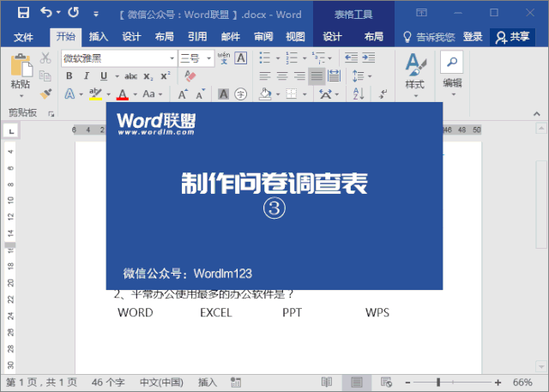Click the enclosed character 字 icon
The width and height of the screenshot is (549, 392).
point(240,93)
